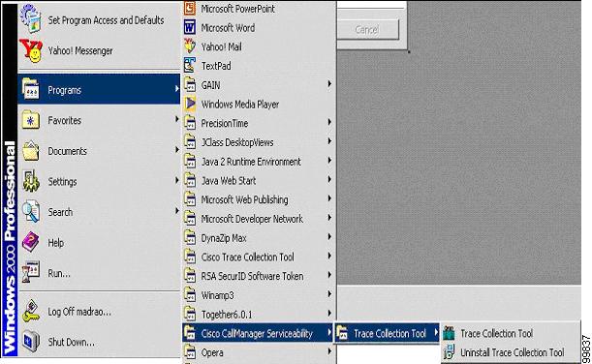Click the Opera program group icon
Viewport: 592px width, 364px height.
(190, 352)
